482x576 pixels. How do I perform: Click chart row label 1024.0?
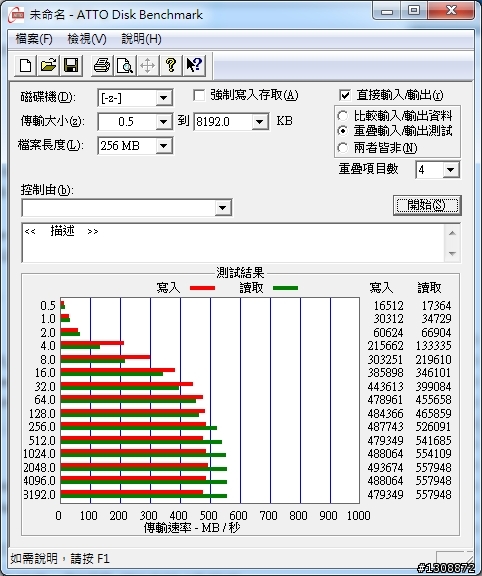tap(39, 454)
